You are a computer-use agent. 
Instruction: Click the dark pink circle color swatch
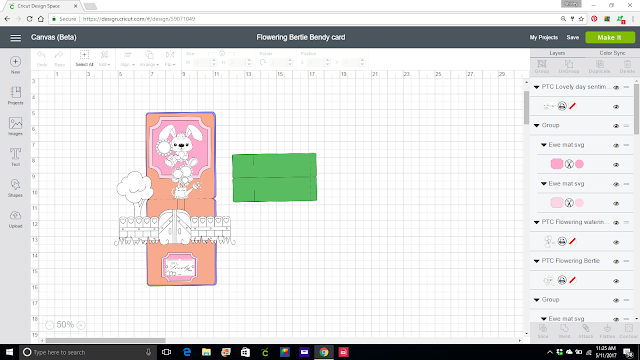[x=579, y=164]
